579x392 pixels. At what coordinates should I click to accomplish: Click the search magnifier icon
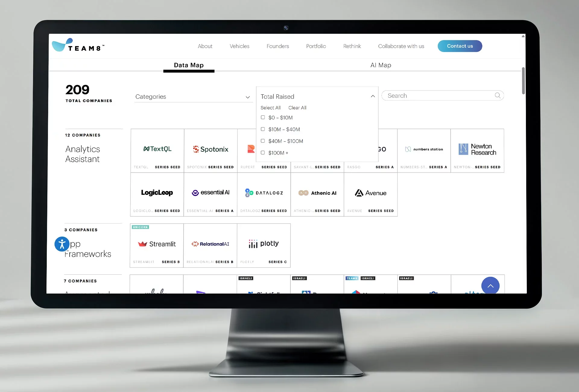497,96
